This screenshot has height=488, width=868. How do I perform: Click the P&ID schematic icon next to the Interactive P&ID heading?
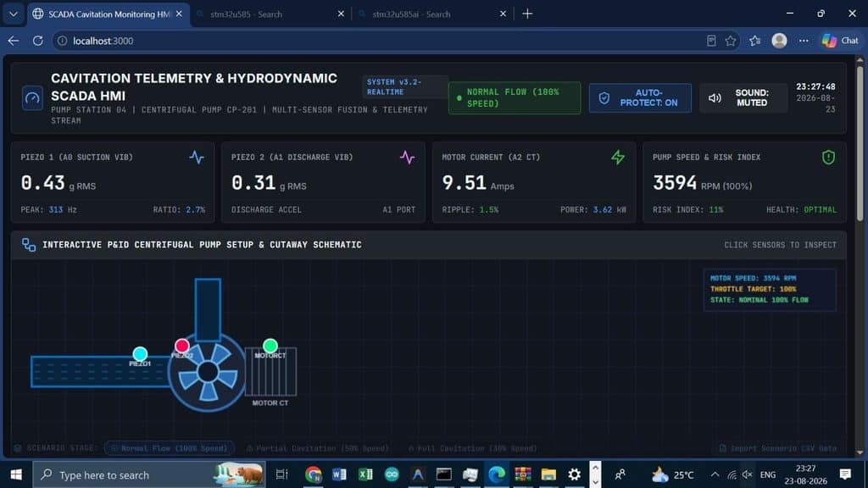pyautogui.click(x=29, y=245)
